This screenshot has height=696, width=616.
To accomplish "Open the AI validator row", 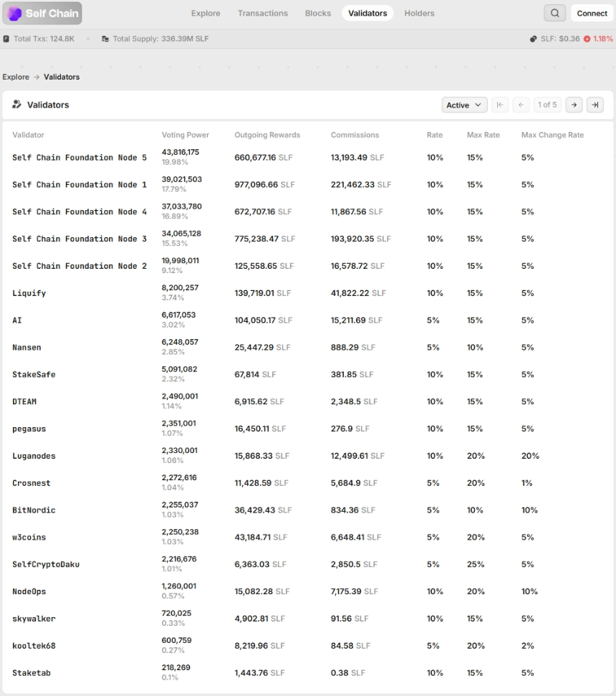I will tap(17, 320).
